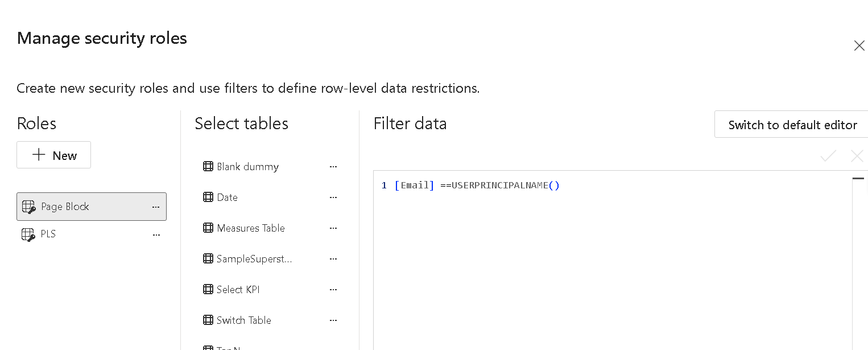Select the SampleSuperst... table
This screenshot has height=350, width=868.
pyautogui.click(x=254, y=259)
